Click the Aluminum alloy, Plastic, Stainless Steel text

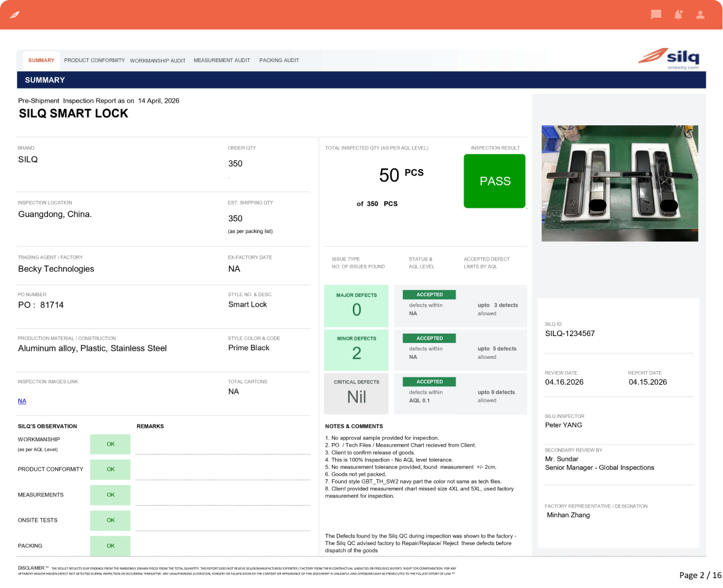tap(92, 348)
